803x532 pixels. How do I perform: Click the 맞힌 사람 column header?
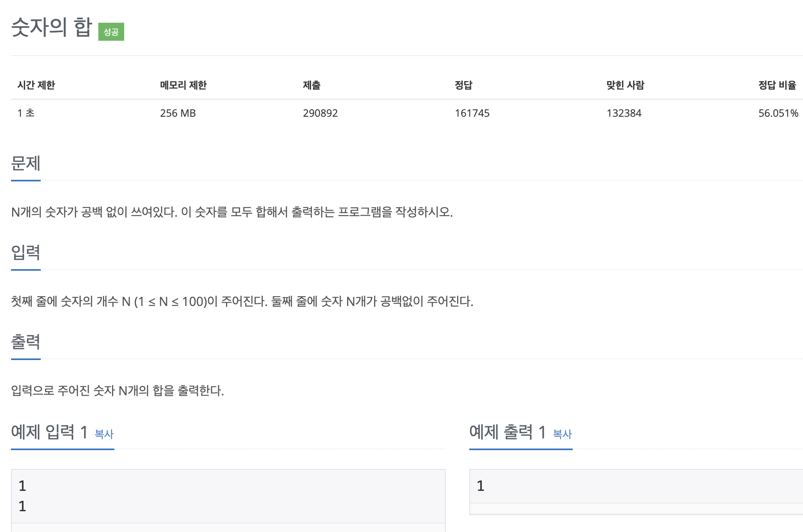click(625, 85)
